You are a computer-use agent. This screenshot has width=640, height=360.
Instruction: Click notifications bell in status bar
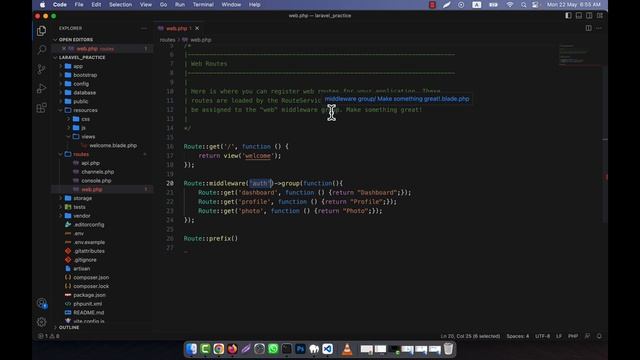coord(599,336)
